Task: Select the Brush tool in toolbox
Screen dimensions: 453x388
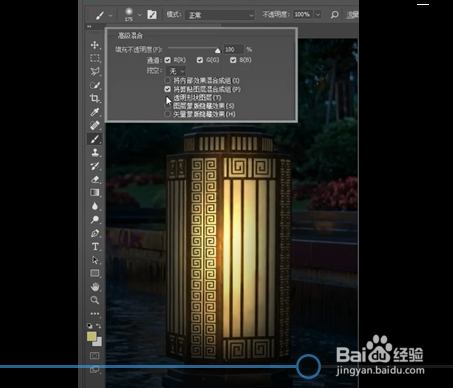Action: click(x=95, y=139)
